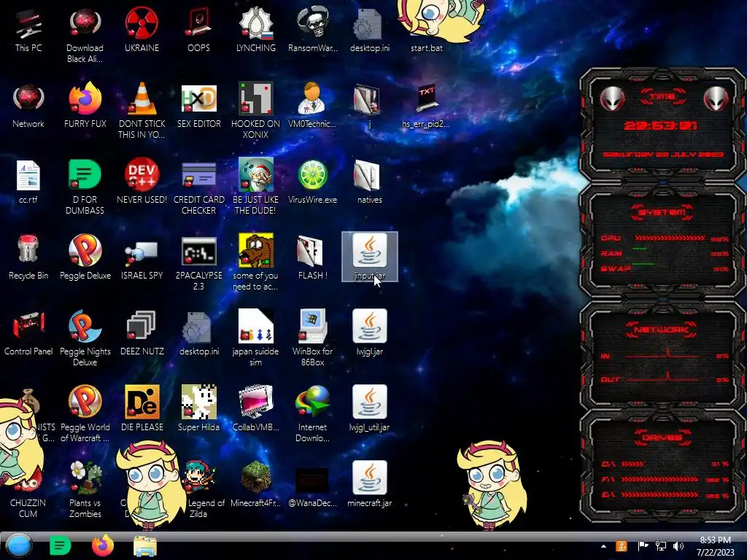Image resolution: width=747 pixels, height=560 pixels.
Task: Select the D FOR DUMBASS green icon
Action: click(x=85, y=187)
